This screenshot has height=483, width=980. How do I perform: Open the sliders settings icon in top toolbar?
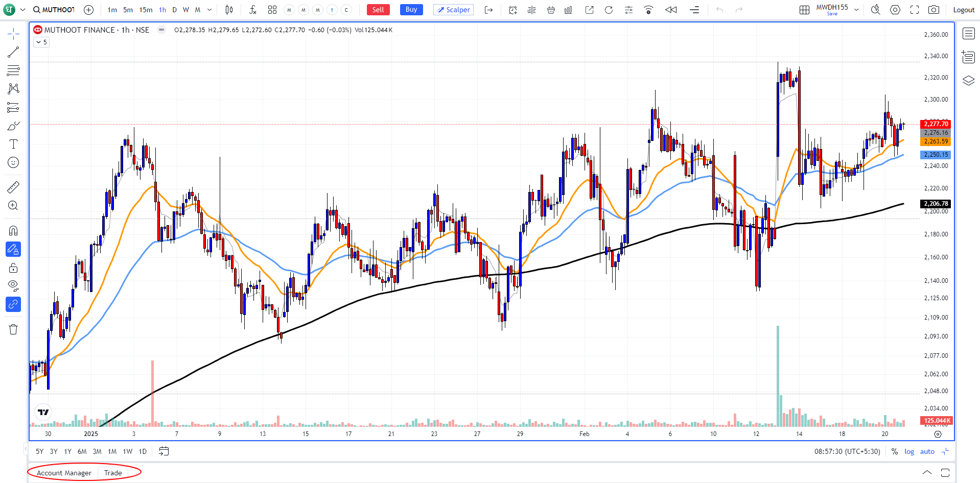tap(628, 10)
